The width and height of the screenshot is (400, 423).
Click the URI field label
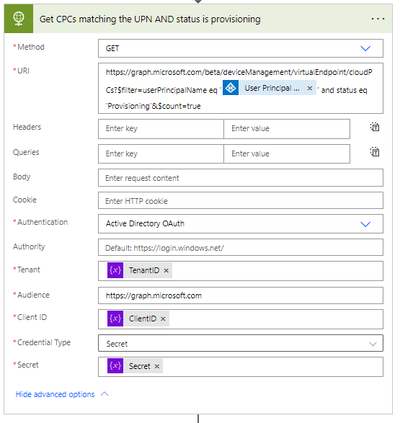click(x=23, y=71)
